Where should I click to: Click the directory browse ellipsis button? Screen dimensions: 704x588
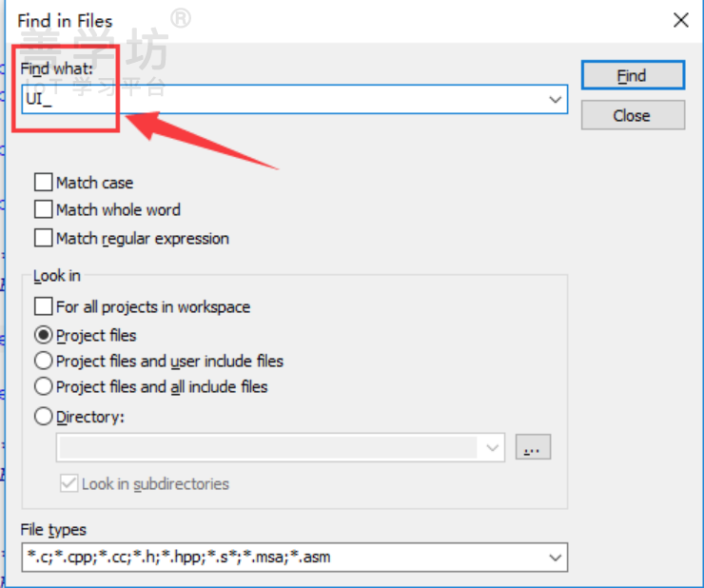coord(533,447)
